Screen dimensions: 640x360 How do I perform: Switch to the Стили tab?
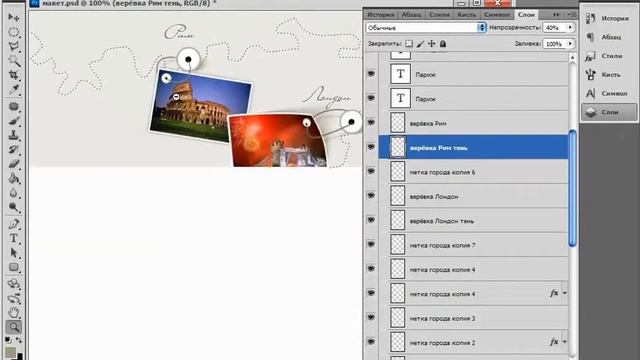(x=439, y=14)
